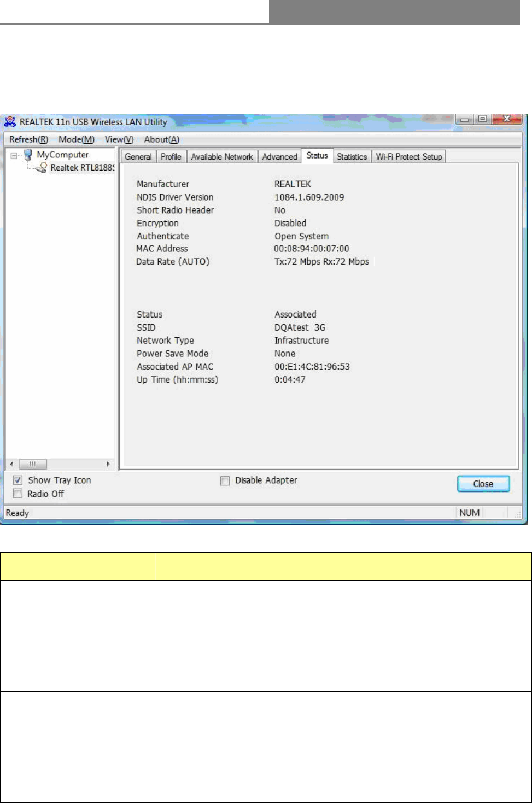Maximize the REALTEK utility window

[x=482, y=119]
